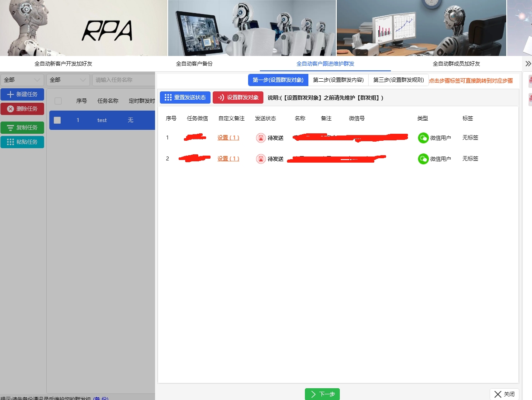Click the pending hourglass icon in row 1
The width and height of the screenshot is (532, 400).
pyautogui.click(x=261, y=138)
